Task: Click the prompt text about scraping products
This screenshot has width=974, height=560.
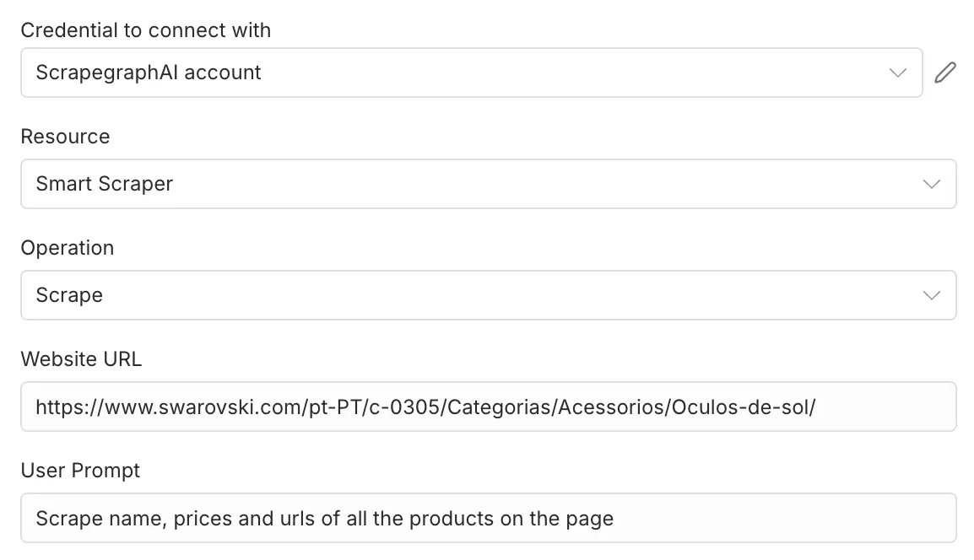Action: [x=323, y=518]
